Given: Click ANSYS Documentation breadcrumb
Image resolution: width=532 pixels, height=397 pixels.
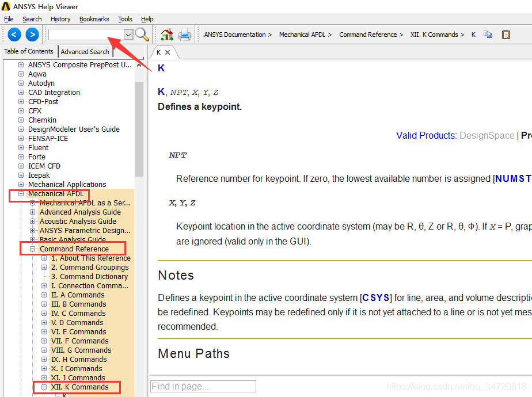Looking at the screenshot, I should 235,35.
